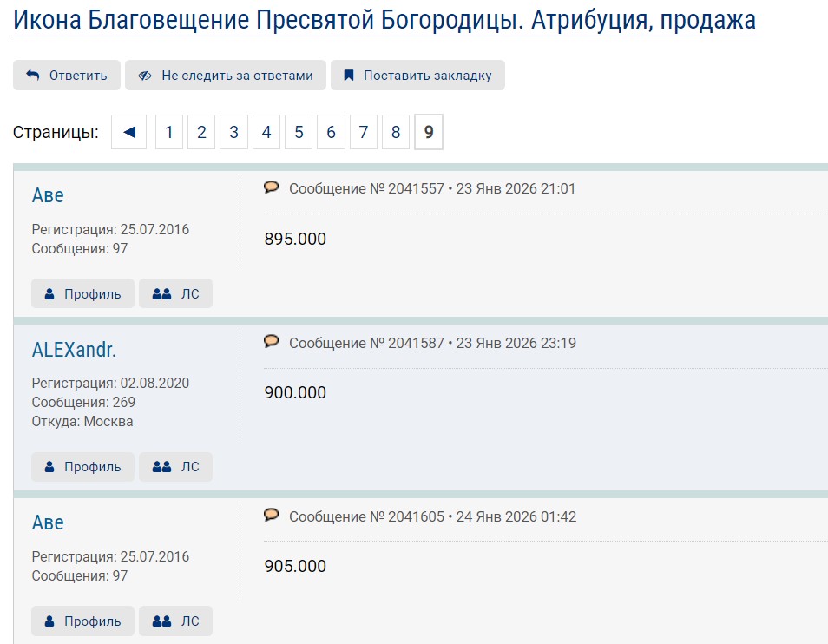Toggle Не следить за ответами subscription

(x=226, y=76)
